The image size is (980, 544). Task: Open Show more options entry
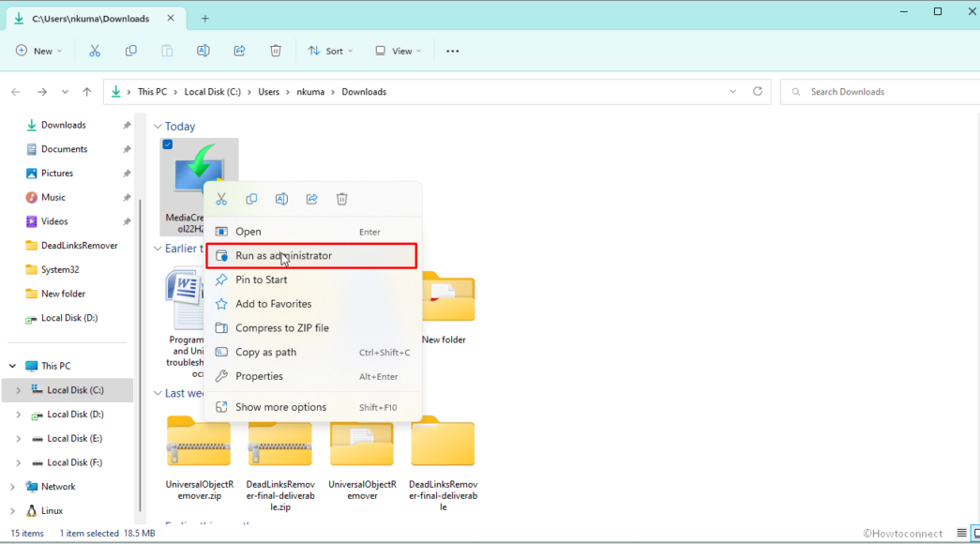280,407
